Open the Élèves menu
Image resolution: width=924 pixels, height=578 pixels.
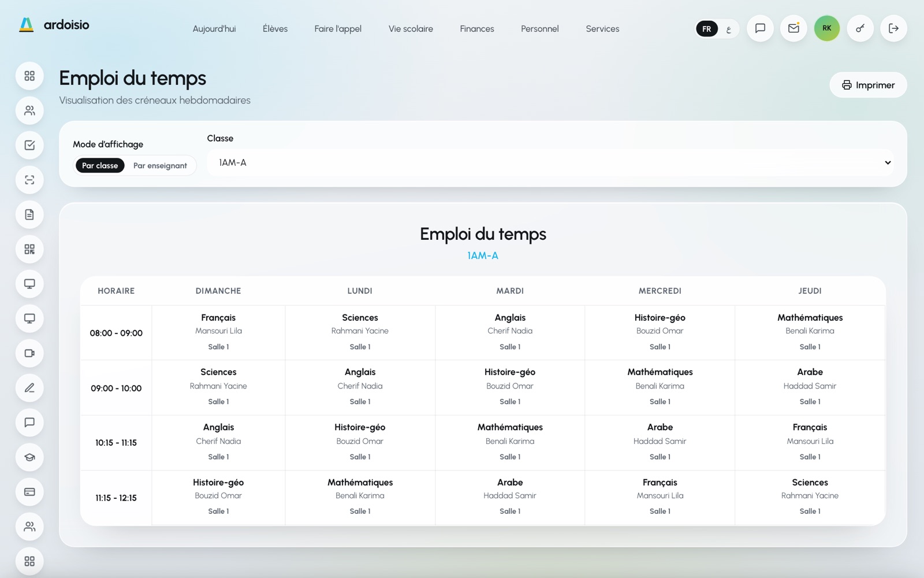coord(275,29)
